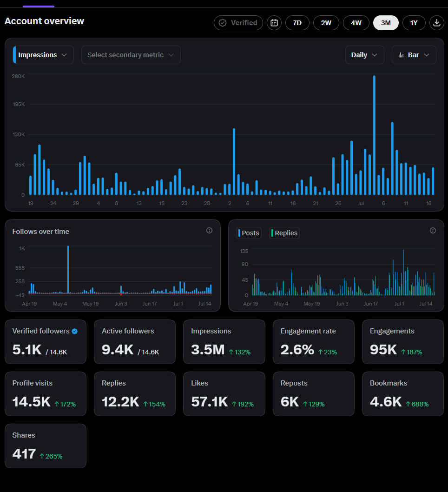
Task: Open the Select secondary metric dropdown
Action: [131, 55]
